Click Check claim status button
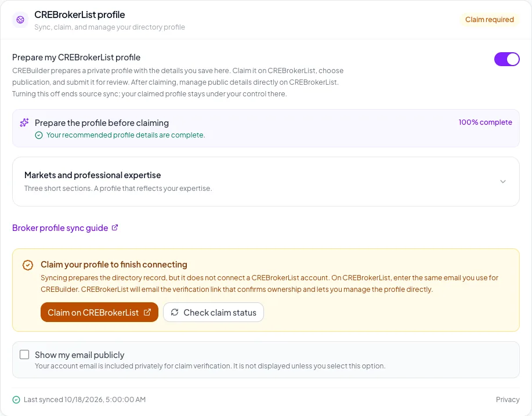Screen dimensions: 532x416 (213, 312)
